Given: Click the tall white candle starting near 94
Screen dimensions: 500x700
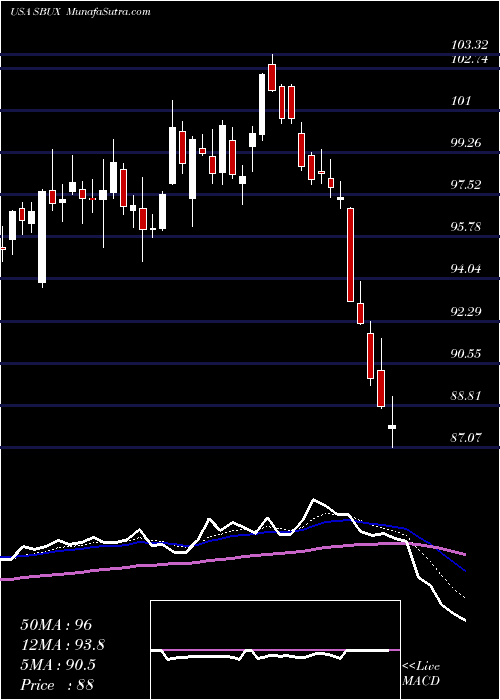Looking at the screenshot, I should click(x=42, y=237).
